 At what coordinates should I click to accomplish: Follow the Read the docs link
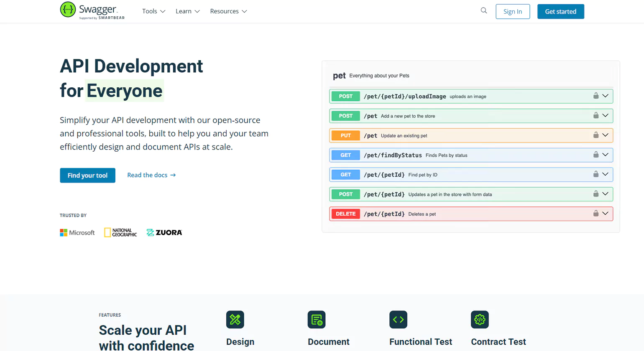click(151, 175)
